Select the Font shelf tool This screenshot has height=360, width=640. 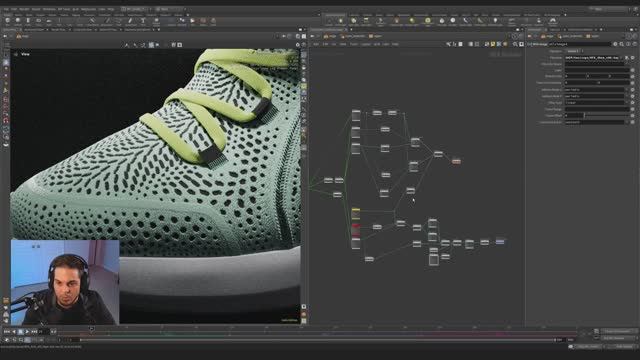(x=143, y=22)
